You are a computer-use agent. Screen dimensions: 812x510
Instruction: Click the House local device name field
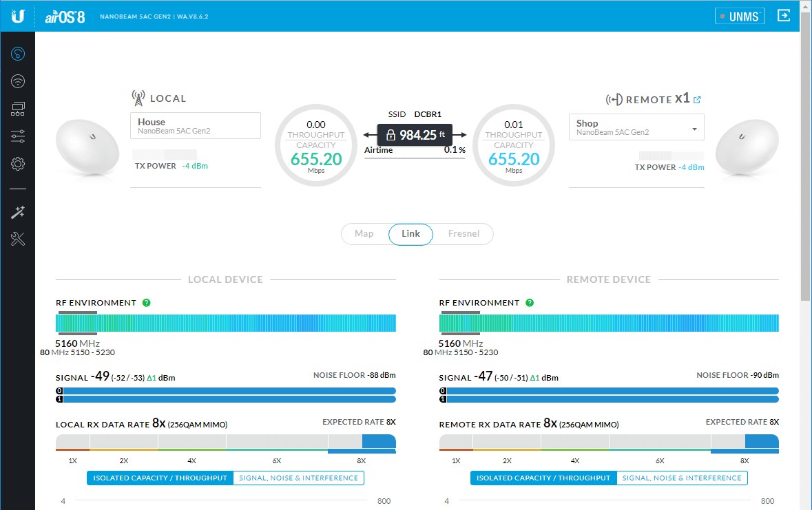195,126
